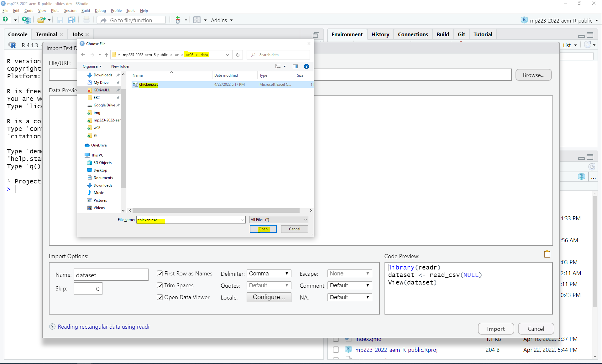Click the horizontal scrollbar in file list
602x364 pixels.
216,211
